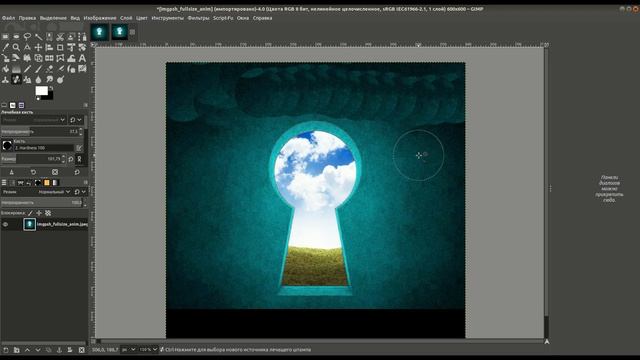Switch to the second image tab thumbnail
The width and height of the screenshot is (640, 360).
(120, 32)
